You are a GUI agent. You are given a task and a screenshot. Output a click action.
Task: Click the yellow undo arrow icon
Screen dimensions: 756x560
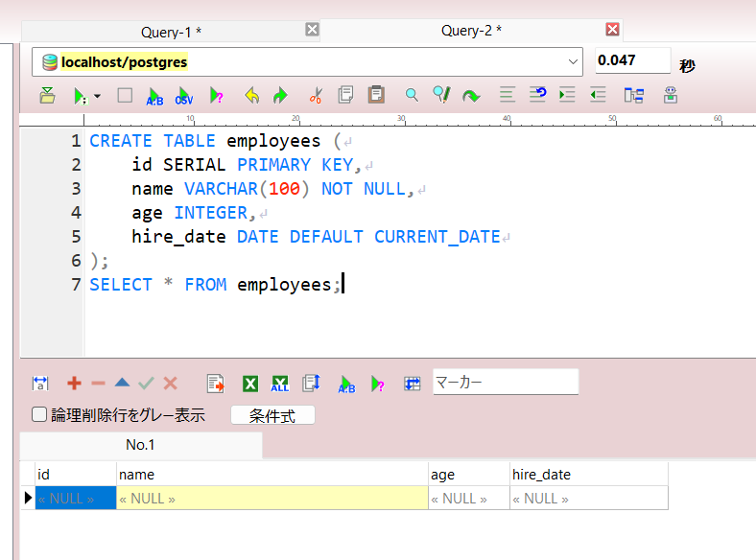(251, 96)
